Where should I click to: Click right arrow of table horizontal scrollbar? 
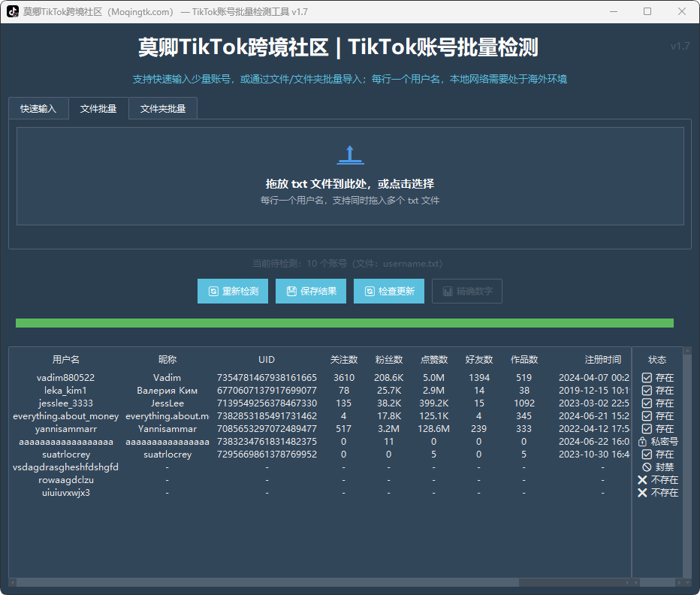[x=627, y=582]
